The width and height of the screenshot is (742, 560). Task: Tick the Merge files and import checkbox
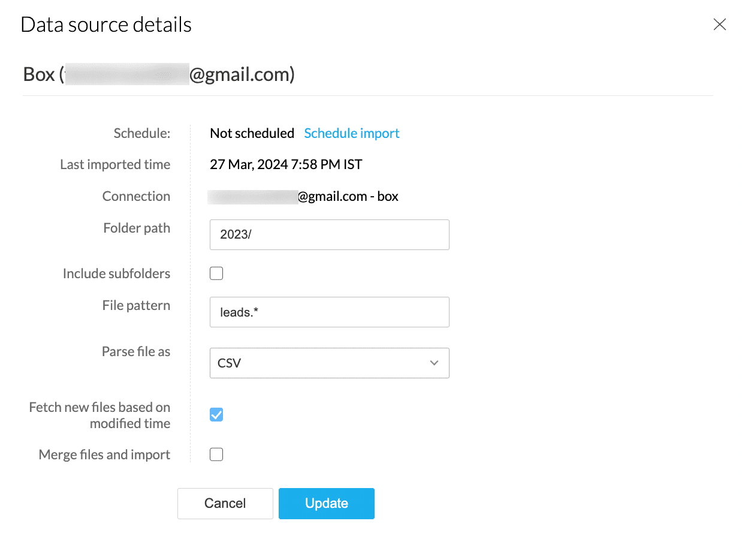point(216,454)
